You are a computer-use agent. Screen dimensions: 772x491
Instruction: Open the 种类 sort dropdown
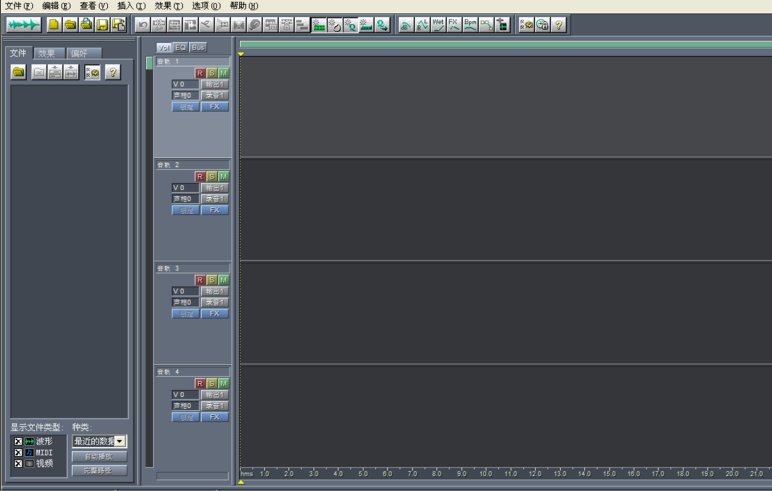[x=120, y=441]
